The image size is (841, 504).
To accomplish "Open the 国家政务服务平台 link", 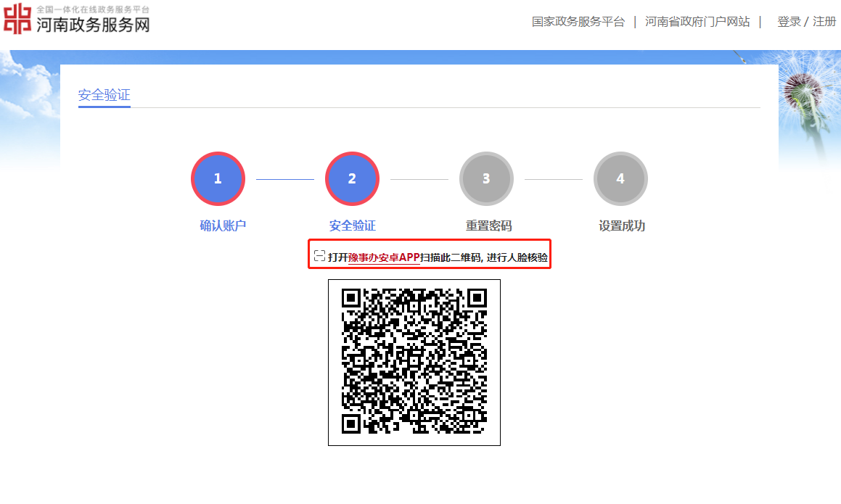I will (578, 22).
